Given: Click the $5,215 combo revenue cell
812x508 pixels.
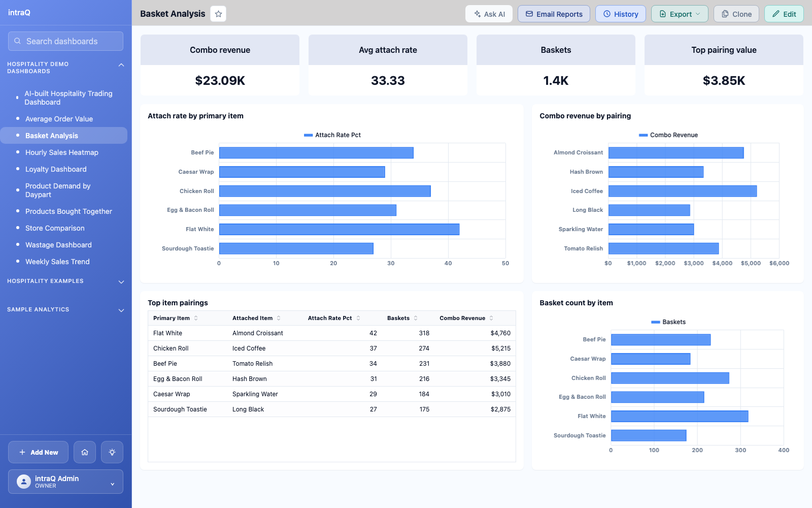Looking at the screenshot, I should [x=501, y=348].
